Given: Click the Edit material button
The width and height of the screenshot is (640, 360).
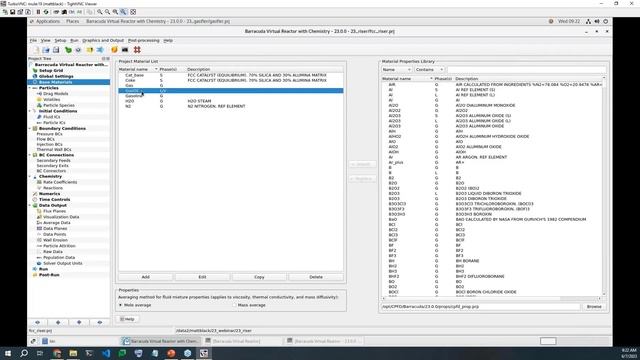Looking at the screenshot, I should tap(202, 277).
